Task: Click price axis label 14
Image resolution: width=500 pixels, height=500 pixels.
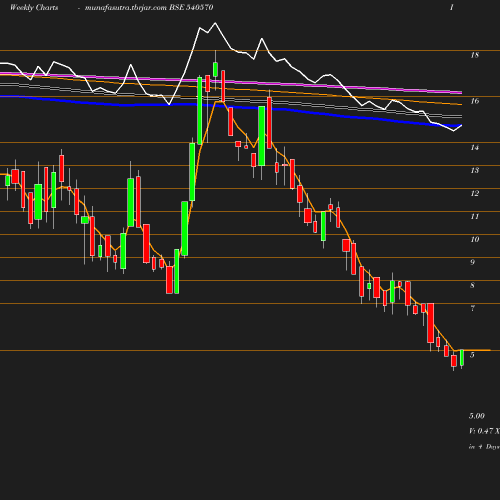Action: tap(475, 147)
